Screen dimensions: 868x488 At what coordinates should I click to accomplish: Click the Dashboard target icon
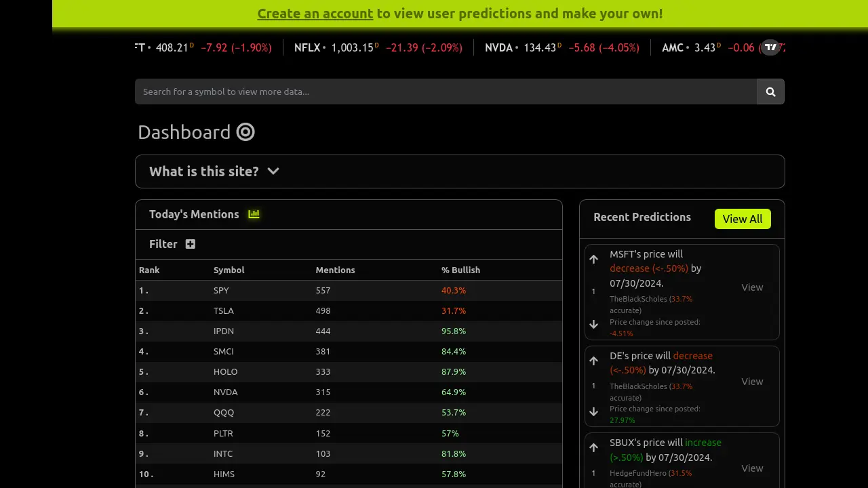245,132
